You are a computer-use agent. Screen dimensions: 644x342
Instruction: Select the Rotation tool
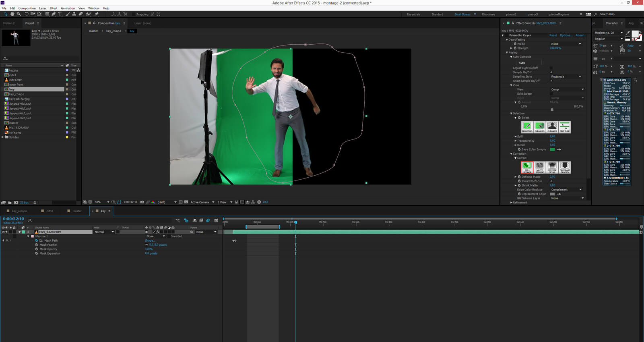[27, 14]
